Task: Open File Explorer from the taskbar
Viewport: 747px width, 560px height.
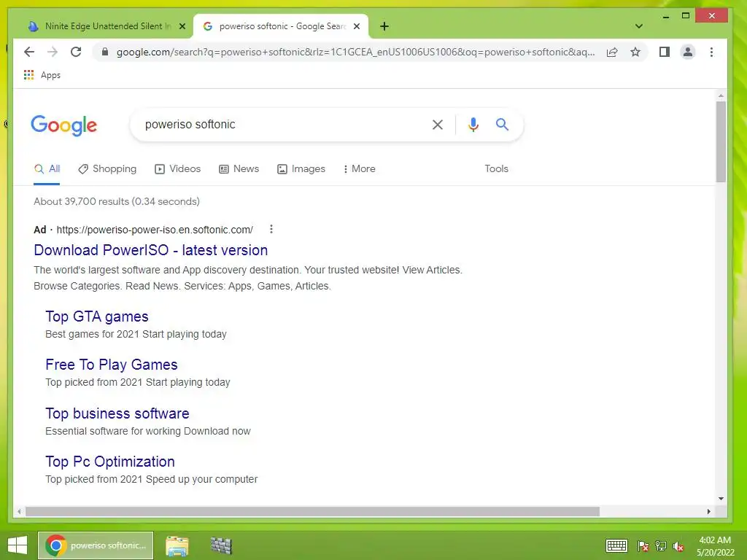Action: (177, 545)
